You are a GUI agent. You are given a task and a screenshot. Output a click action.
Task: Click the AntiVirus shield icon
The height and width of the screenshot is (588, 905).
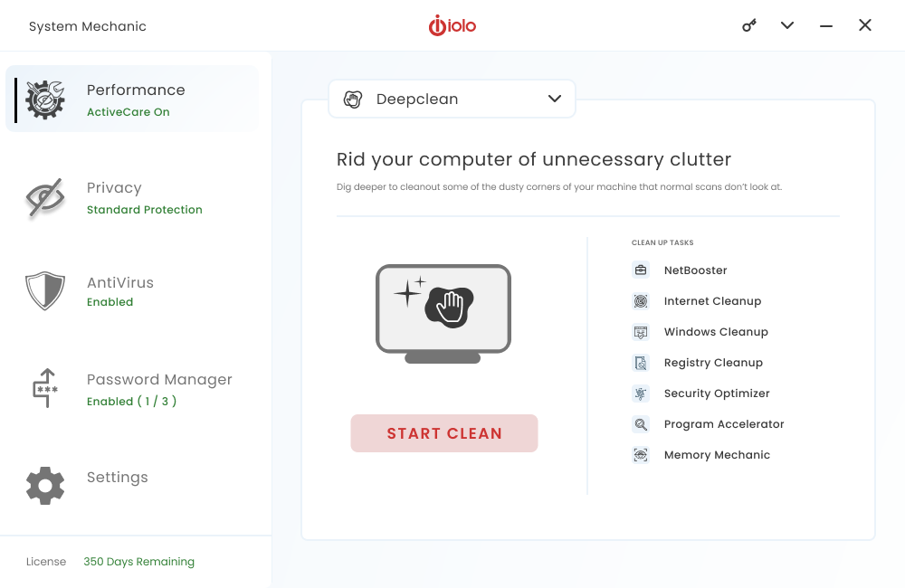pyautogui.click(x=45, y=290)
